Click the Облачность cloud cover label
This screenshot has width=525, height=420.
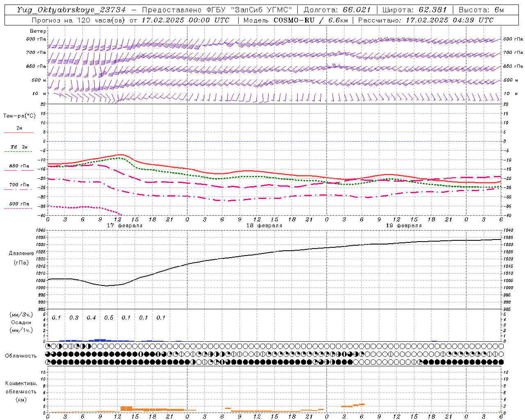(x=21, y=356)
